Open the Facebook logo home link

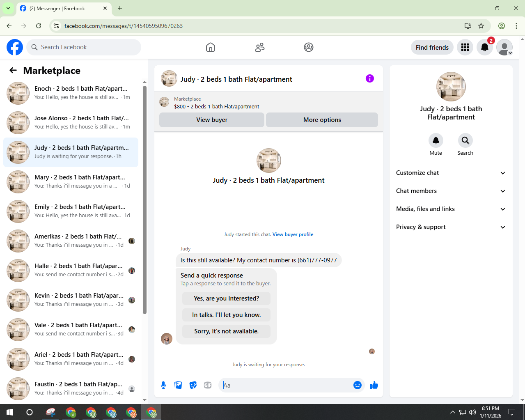point(15,47)
